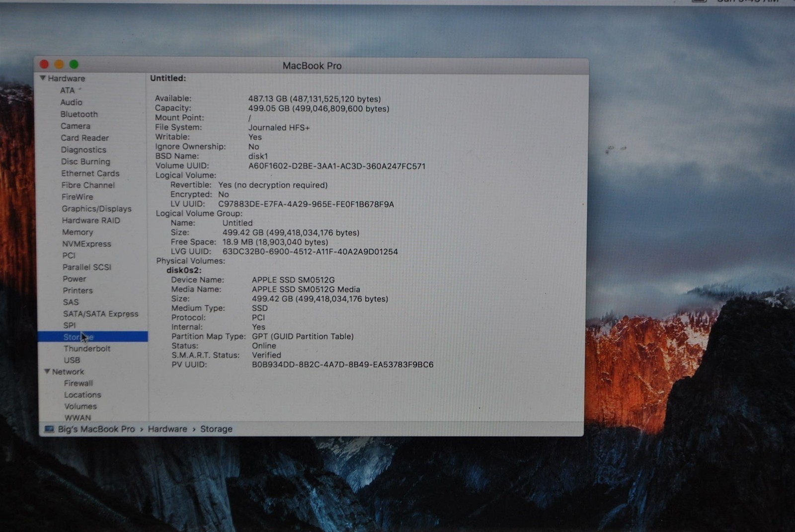Close the MacBook Pro window
The width and height of the screenshot is (795, 532).
[x=44, y=64]
